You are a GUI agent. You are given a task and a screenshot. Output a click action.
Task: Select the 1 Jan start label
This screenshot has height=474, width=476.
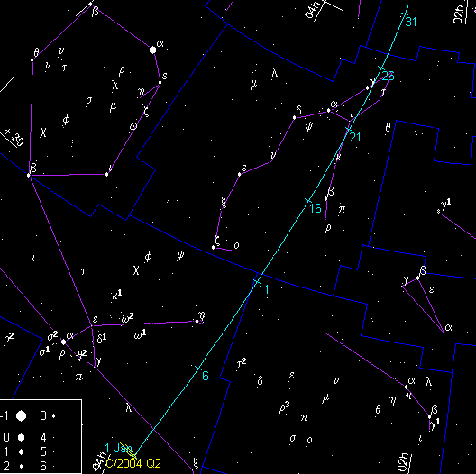[118, 448]
